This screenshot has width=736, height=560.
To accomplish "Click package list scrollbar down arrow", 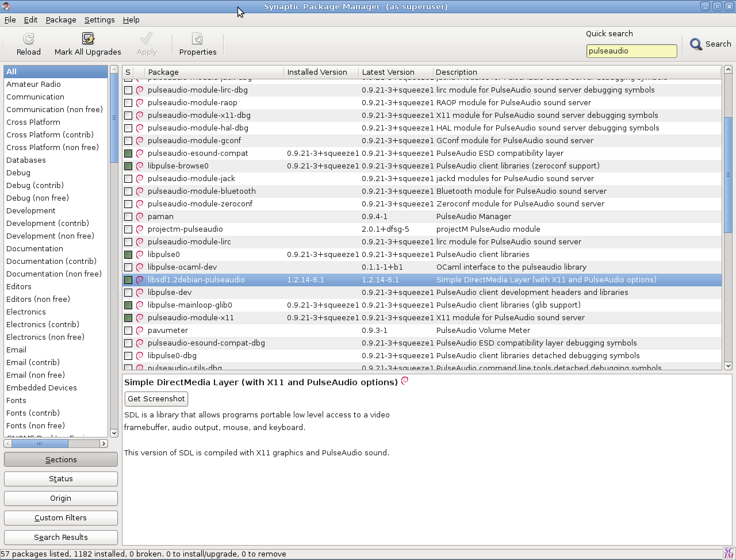I will pyautogui.click(x=728, y=366).
